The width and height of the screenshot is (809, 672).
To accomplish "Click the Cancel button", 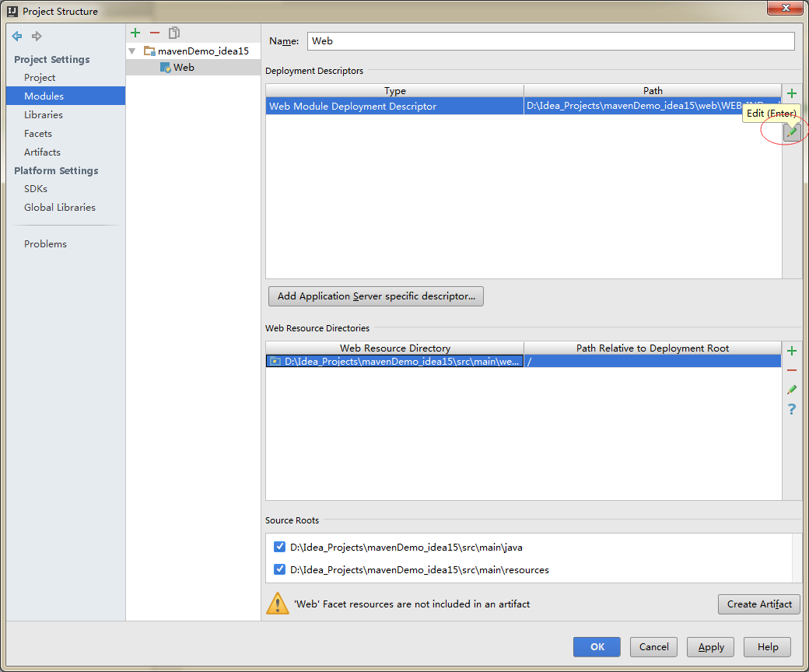I will pos(653,647).
